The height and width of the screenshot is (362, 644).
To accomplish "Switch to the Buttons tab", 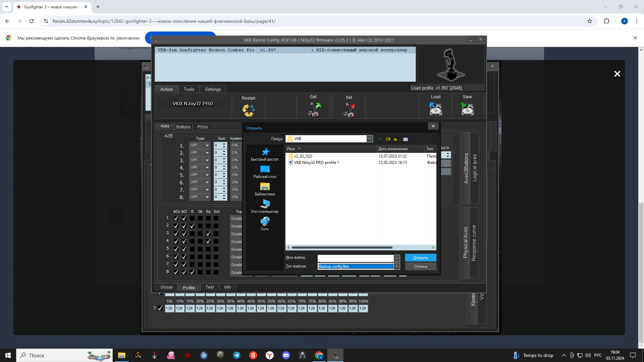I will pyautogui.click(x=183, y=127).
